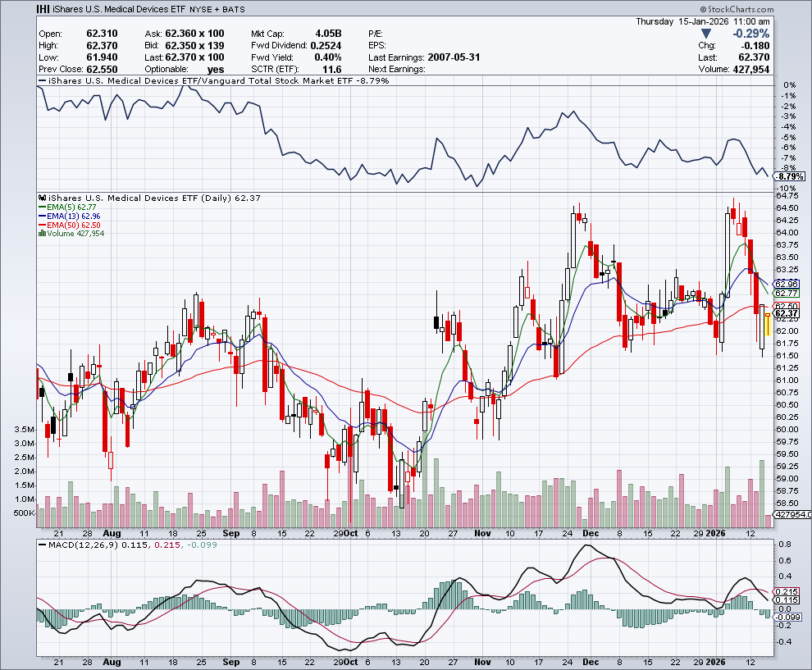Click the Ask value 62.360 x 100
This screenshot has width=812, height=670.
194,34
